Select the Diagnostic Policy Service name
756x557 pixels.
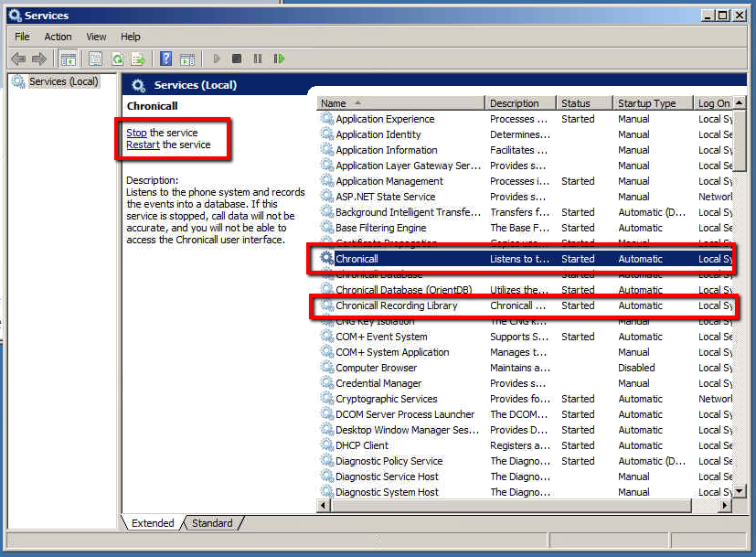pyautogui.click(x=389, y=461)
